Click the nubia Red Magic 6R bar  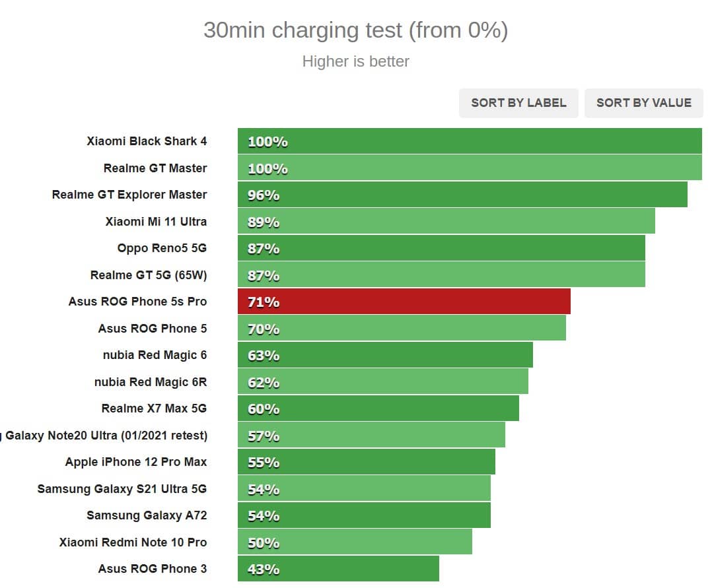click(383, 382)
